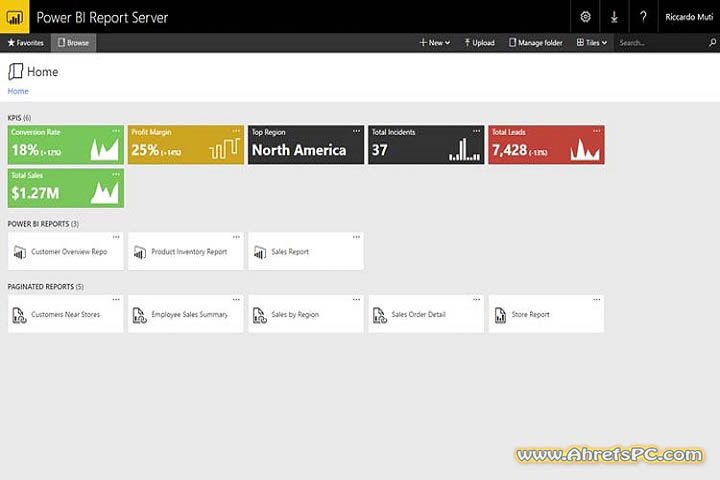
Task: Open Total Leads tile ellipsis menu
Action: 596,131
